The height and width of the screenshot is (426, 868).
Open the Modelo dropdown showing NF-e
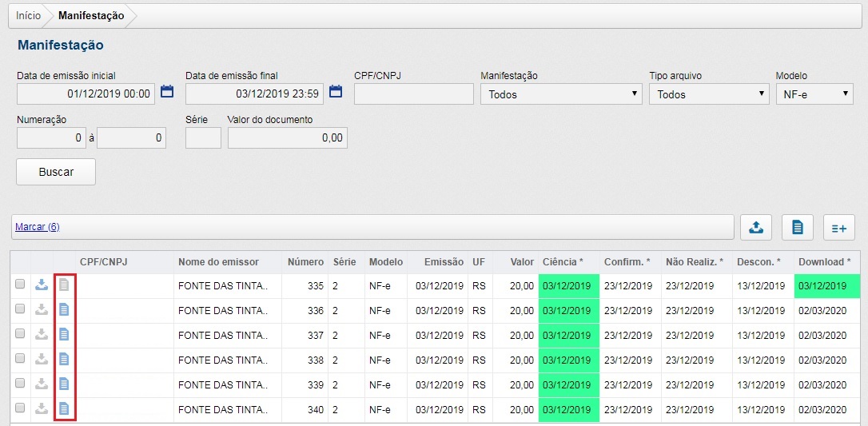pos(814,94)
